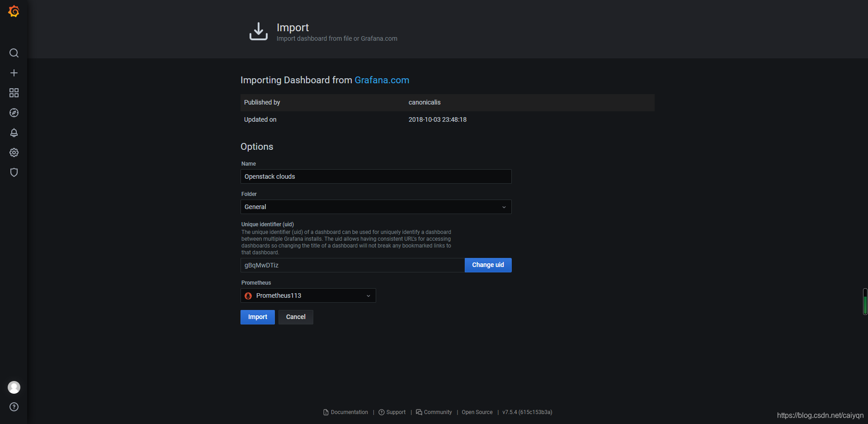Click the Import download icon in header
Image resolution: width=868 pixels, height=424 pixels.
tap(259, 31)
